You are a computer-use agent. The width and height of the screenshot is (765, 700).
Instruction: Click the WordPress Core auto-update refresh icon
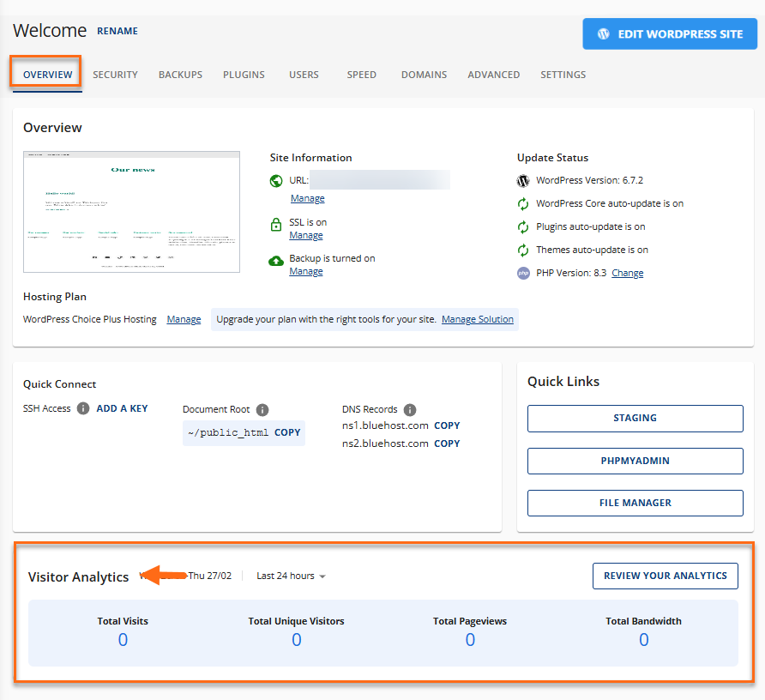(x=523, y=204)
